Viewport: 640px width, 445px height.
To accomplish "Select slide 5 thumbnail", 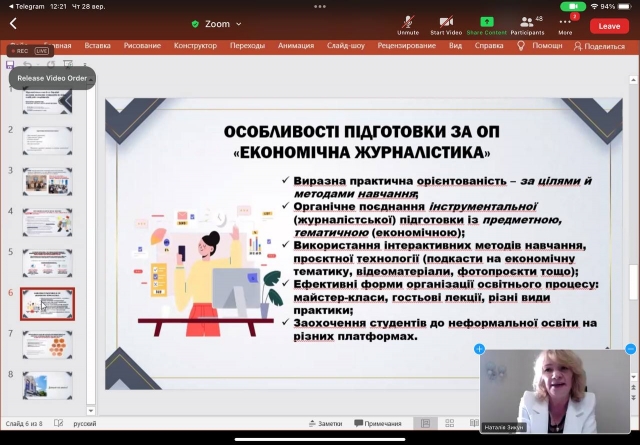I will pyautogui.click(x=47, y=263).
